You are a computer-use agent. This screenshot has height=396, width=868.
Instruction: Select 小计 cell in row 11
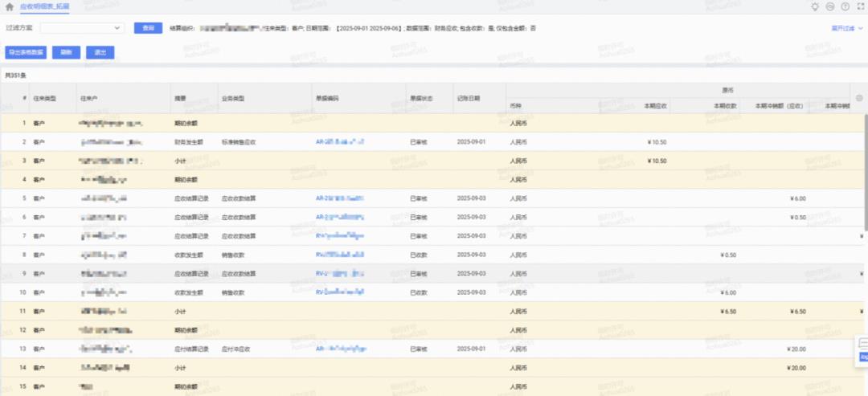(x=180, y=312)
